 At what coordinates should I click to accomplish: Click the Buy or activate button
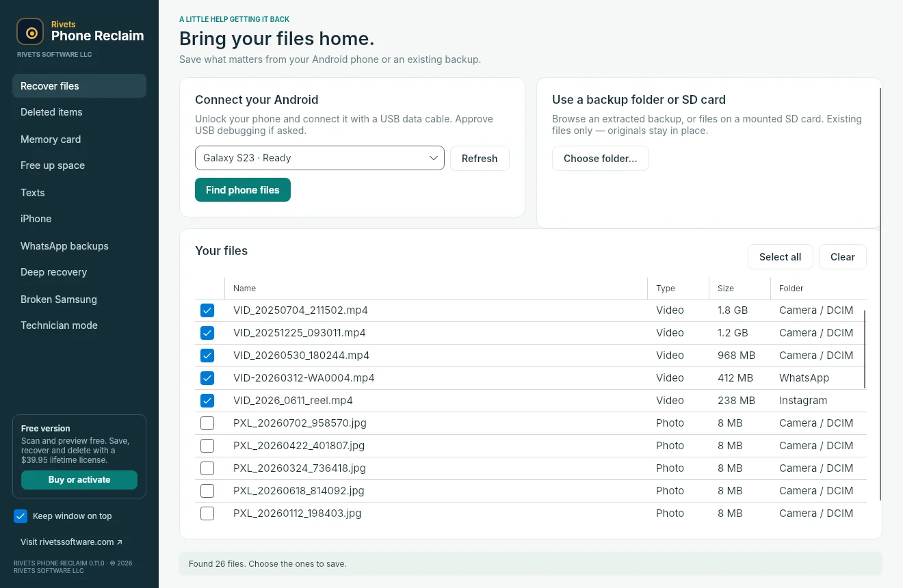[x=79, y=480]
